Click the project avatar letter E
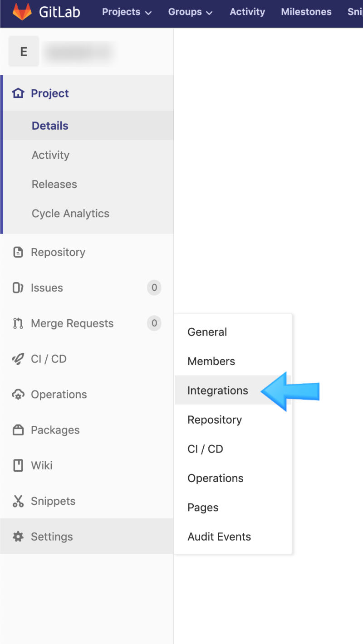This screenshot has height=644, width=363. pyautogui.click(x=24, y=52)
